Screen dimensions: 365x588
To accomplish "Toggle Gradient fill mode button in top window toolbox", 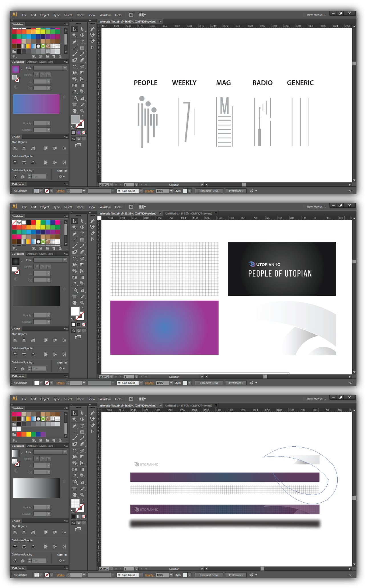I will click(x=79, y=133).
